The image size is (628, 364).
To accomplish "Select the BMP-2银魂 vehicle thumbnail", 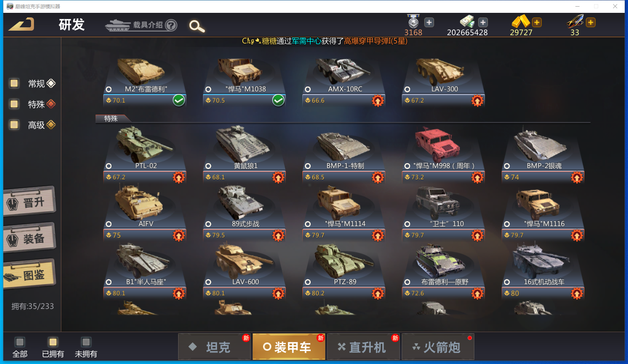I will pyautogui.click(x=540, y=146).
